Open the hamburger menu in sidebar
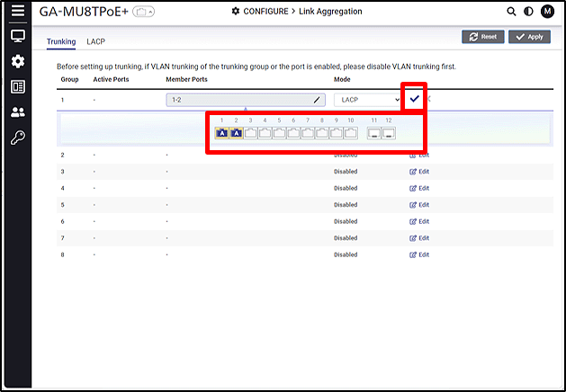 click(18, 11)
